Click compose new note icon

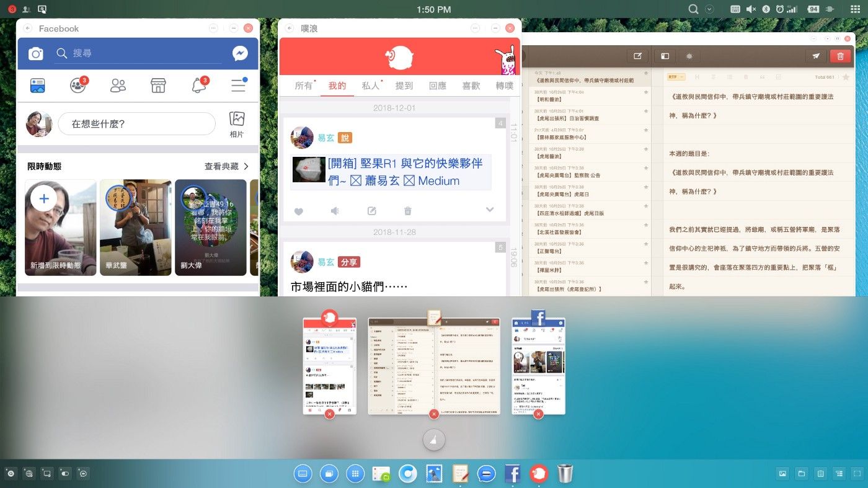[x=637, y=56]
